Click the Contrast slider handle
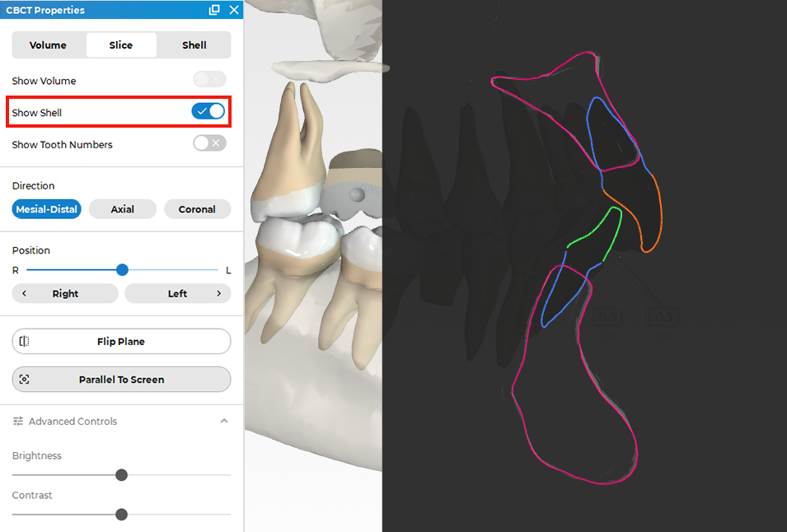This screenshot has width=787, height=532. pyautogui.click(x=121, y=515)
